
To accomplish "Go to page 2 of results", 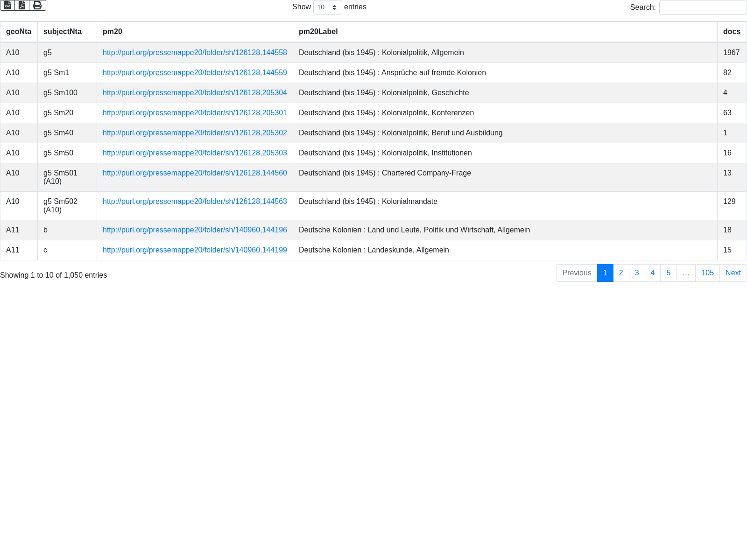I will (x=620, y=273).
